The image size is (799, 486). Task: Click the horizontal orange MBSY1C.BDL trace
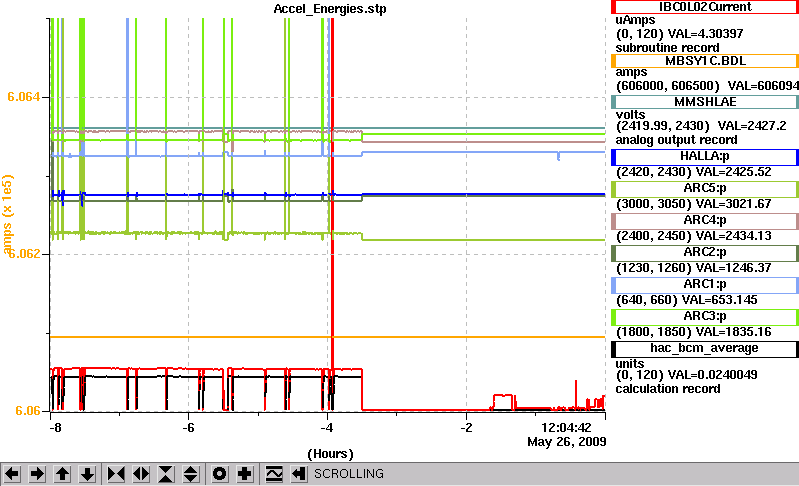(327, 337)
